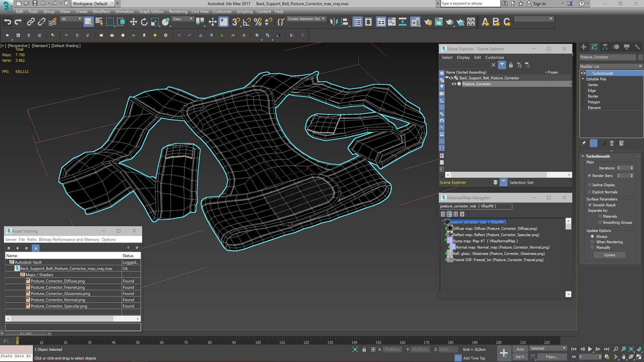Open the Rendering menu
This screenshot has width=644, height=362.
point(178,11)
